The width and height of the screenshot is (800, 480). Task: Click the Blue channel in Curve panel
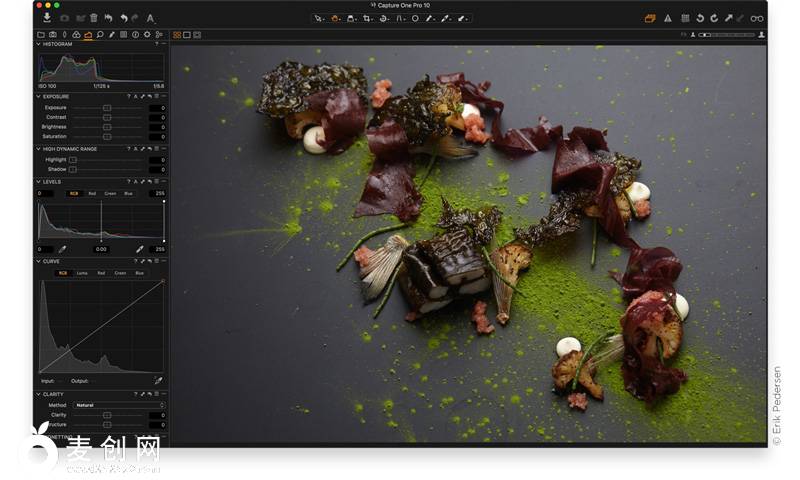click(x=139, y=273)
